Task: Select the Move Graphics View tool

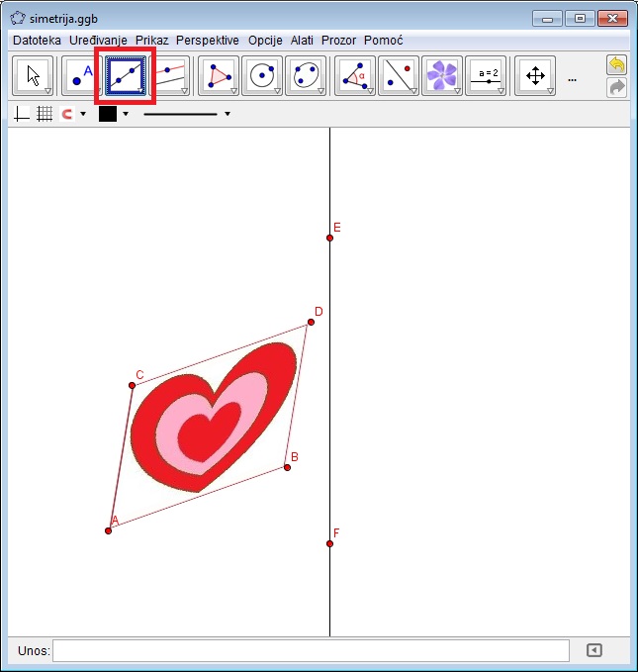Action: click(x=535, y=75)
